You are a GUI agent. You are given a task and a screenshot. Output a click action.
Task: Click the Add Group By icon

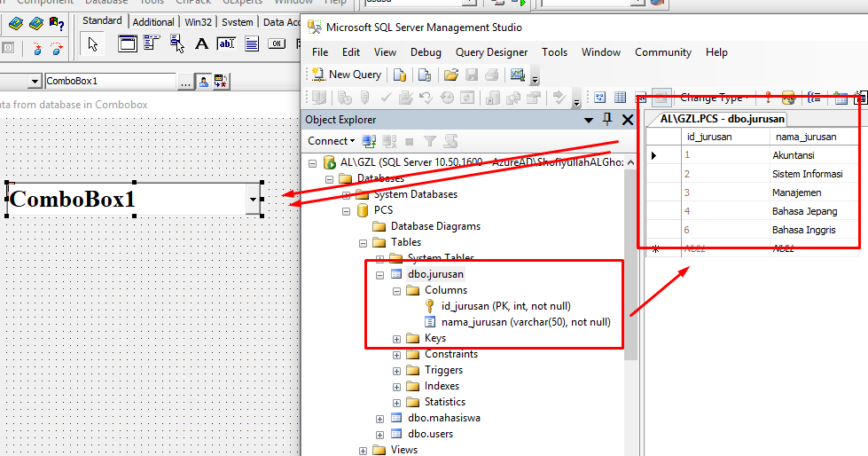(x=814, y=98)
